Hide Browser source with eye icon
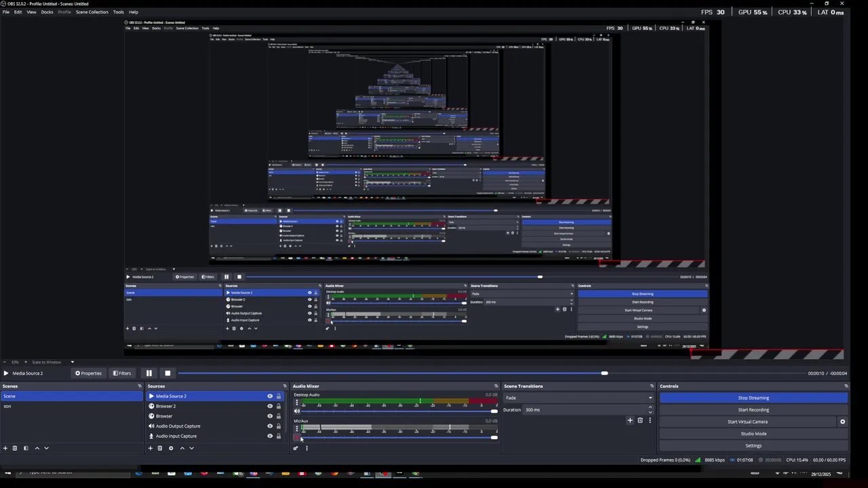 (270, 416)
